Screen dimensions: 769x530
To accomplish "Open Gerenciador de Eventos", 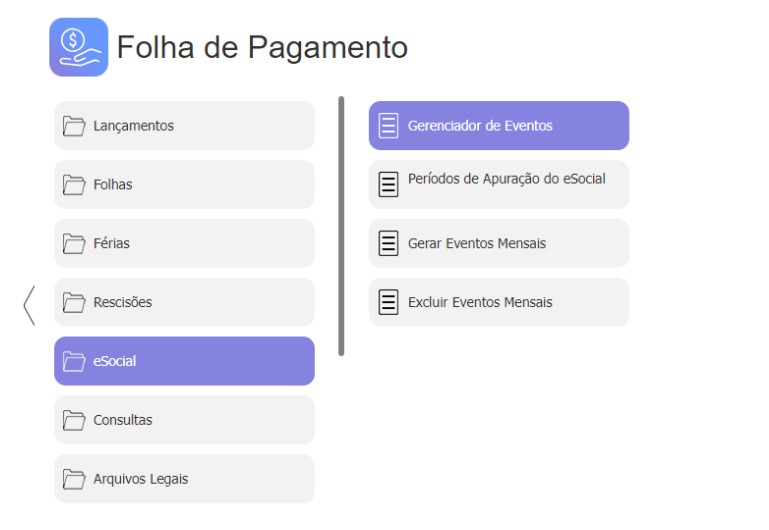I will point(499,126).
